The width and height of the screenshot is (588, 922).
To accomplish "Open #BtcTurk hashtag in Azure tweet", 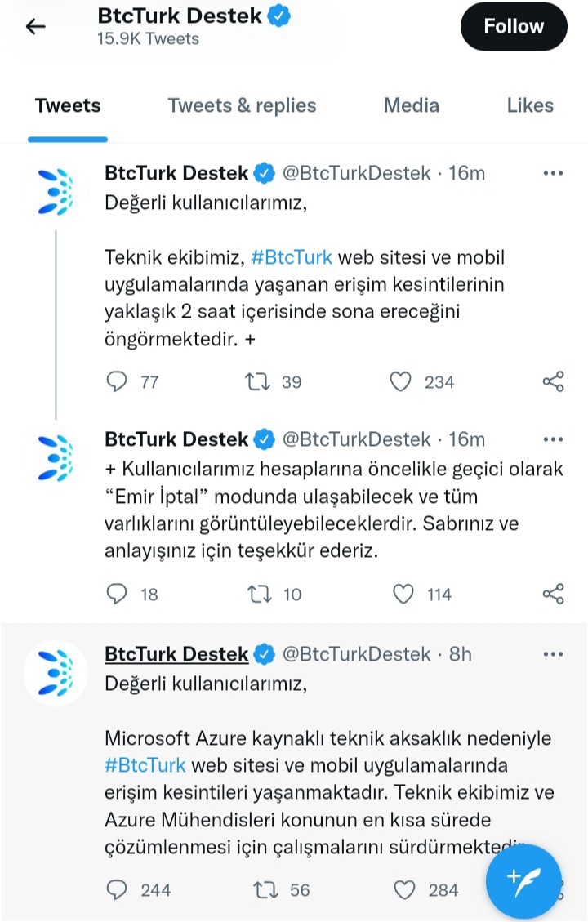I will point(145,765).
